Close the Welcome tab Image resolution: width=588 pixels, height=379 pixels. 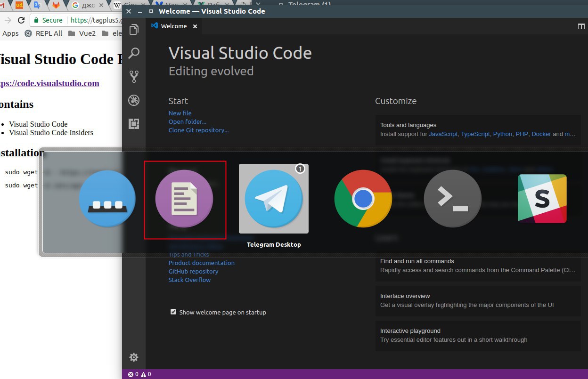pos(195,26)
